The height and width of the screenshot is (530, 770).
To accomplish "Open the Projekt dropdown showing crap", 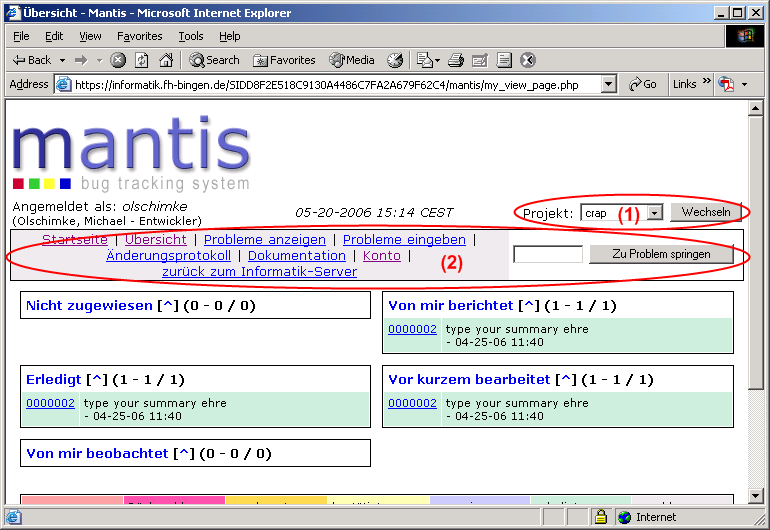I will pos(622,213).
